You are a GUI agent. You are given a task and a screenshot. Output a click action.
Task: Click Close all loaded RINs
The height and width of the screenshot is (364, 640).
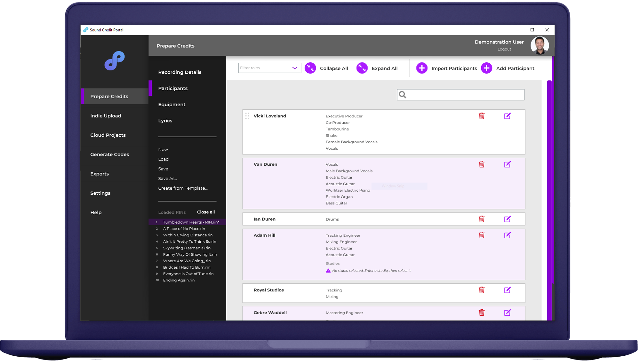click(x=206, y=212)
